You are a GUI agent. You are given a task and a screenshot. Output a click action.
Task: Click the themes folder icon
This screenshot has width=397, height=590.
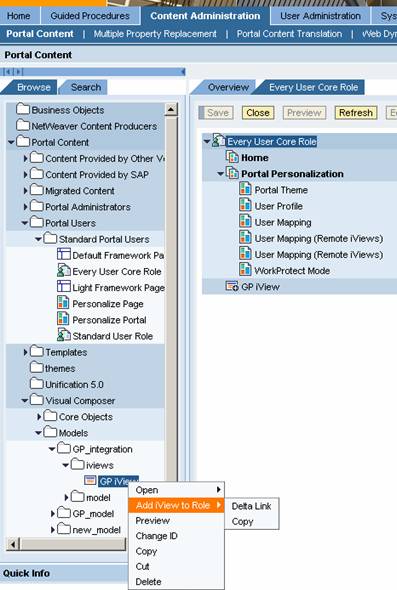[x=37, y=368]
